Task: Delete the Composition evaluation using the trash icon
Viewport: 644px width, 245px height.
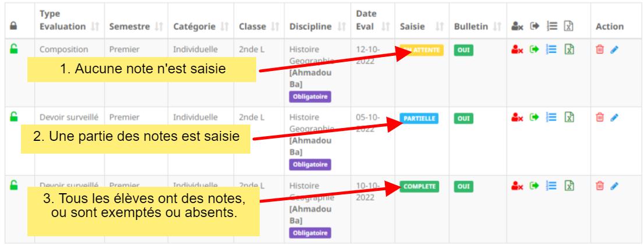Action: click(600, 50)
